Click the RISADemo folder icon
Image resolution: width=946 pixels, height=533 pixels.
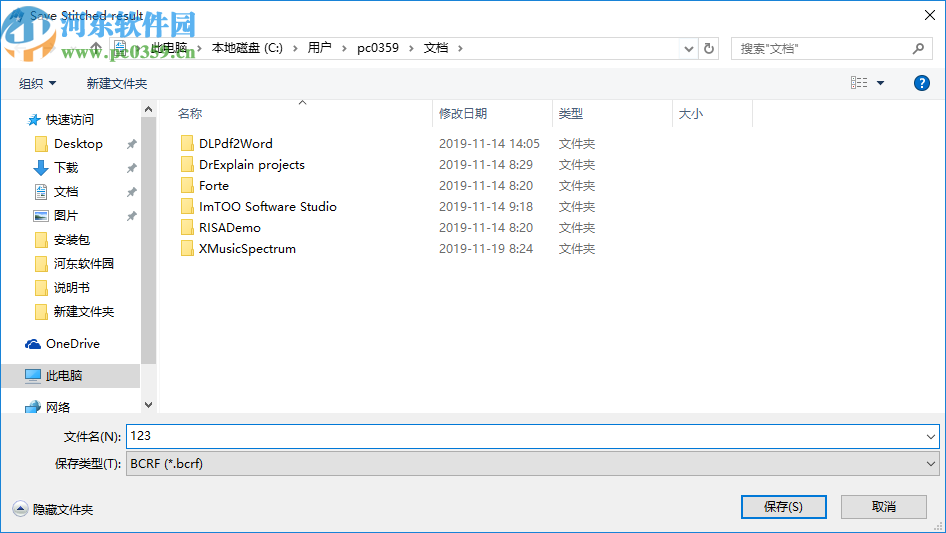tap(188, 228)
